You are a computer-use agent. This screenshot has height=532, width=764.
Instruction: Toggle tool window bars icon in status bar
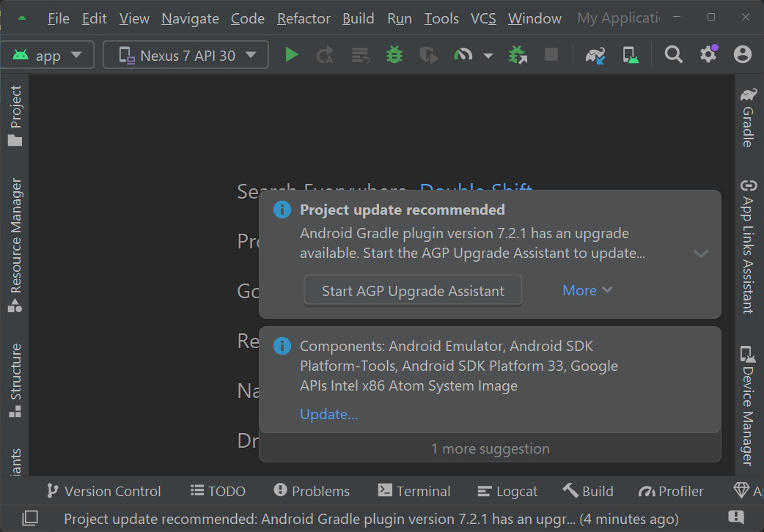click(30, 518)
